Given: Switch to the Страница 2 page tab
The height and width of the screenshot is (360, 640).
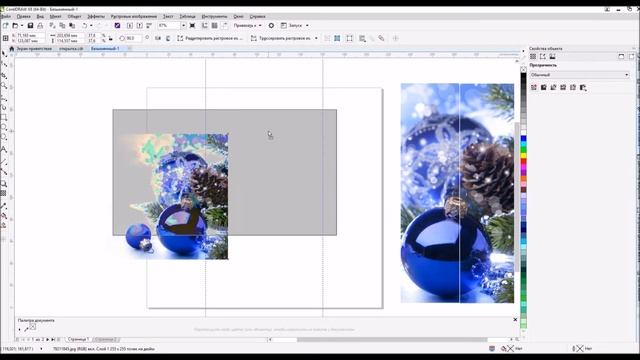Looking at the screenshot, I should (x=106, y=339).
